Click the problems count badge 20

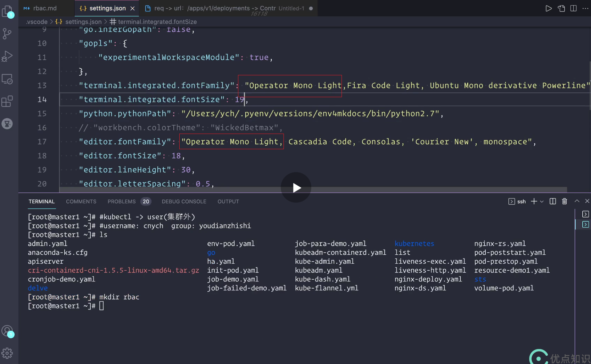pyautogui.click(x=146, y=202)
